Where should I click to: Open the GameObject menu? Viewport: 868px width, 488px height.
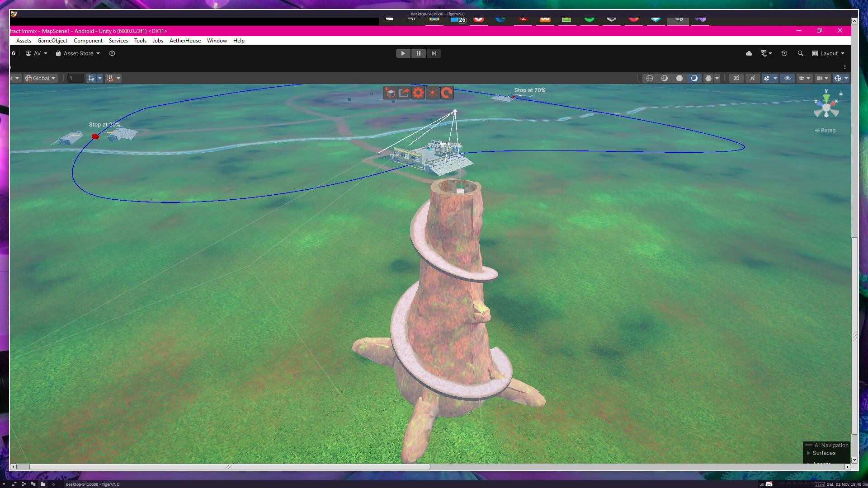pyautogui.click(x=52, y=41)
